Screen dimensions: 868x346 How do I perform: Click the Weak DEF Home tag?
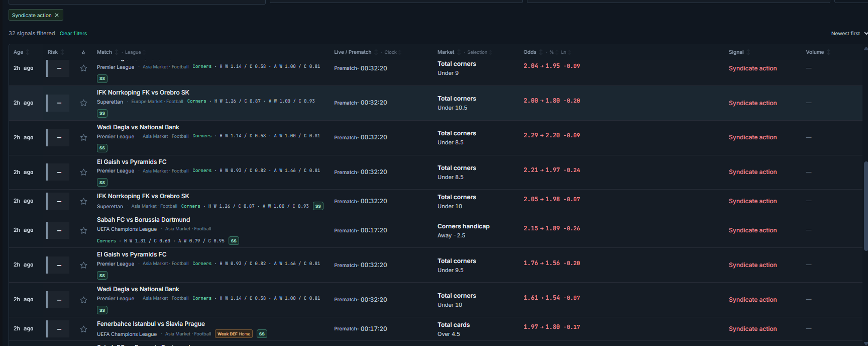tap(234, 334)
